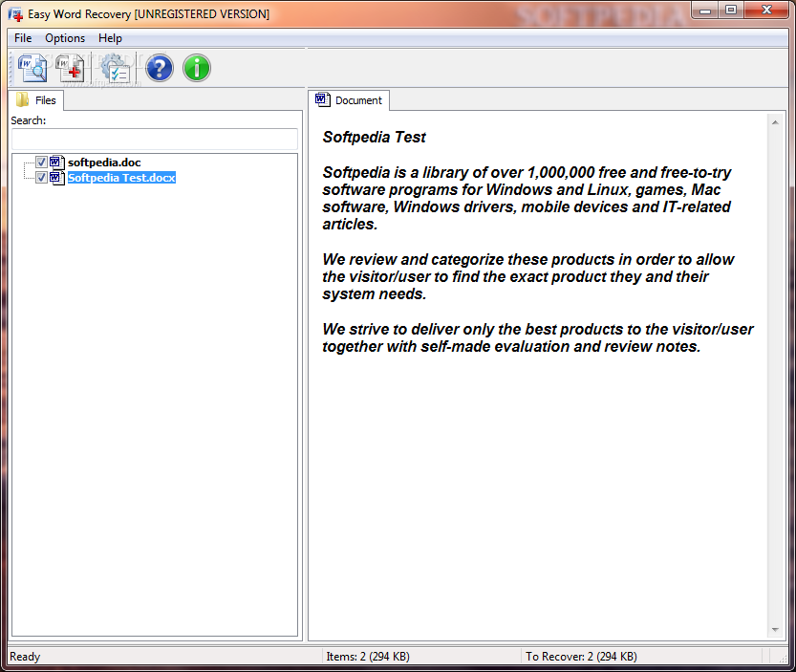Click the paragraph starting 'We strive to deliver'
796x672 pixels.
tap(538, 337)
